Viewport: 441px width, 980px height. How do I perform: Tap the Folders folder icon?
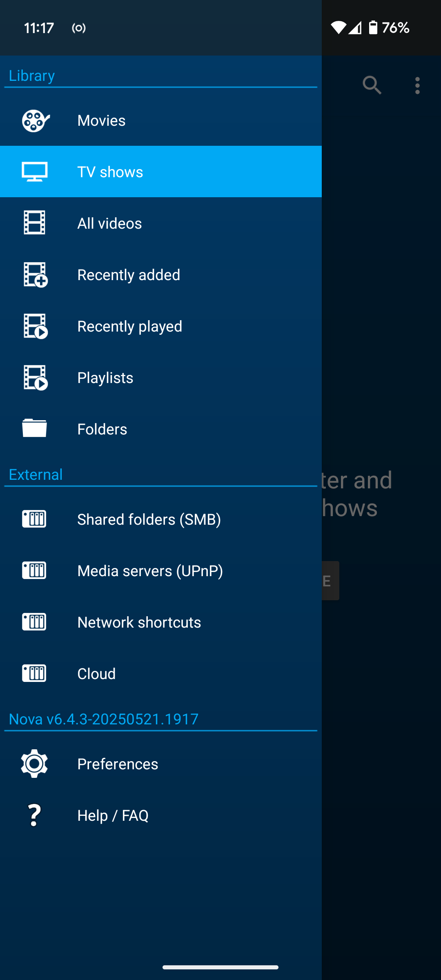[34, 428]
